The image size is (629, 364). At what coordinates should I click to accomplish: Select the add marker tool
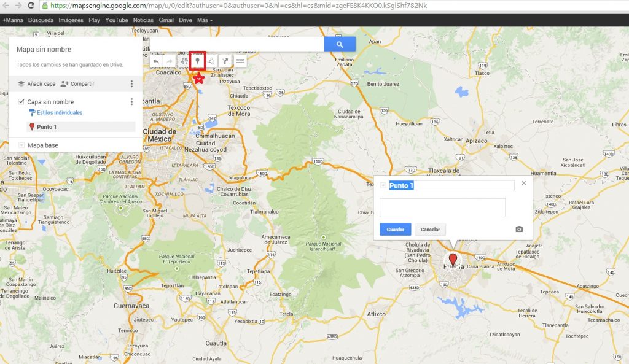198,62
